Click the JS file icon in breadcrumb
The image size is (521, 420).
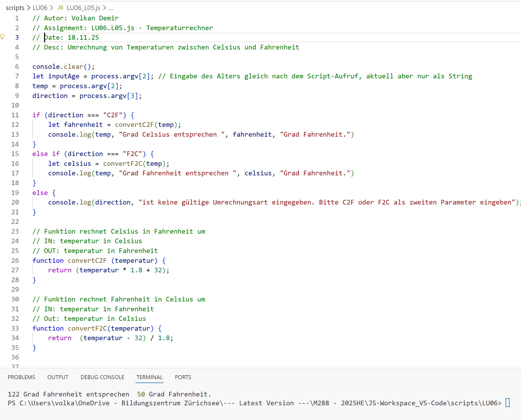coord(60,8)
